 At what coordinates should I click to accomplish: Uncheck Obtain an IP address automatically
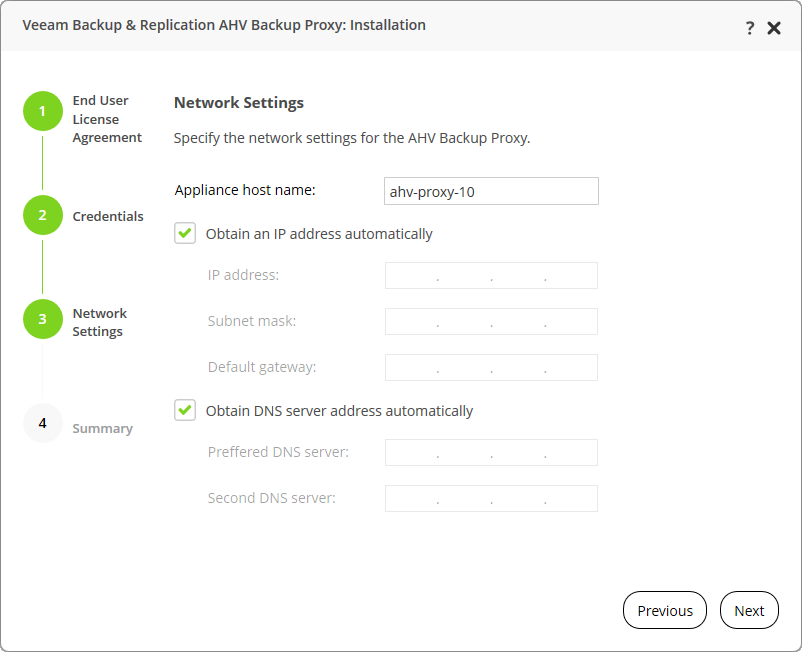tap(185, 233)
